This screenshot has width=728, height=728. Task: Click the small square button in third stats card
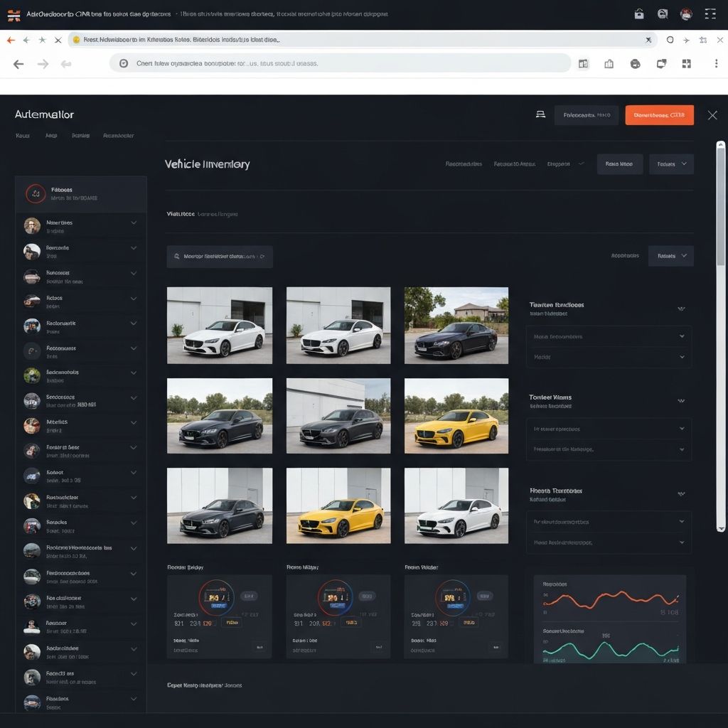495,647
